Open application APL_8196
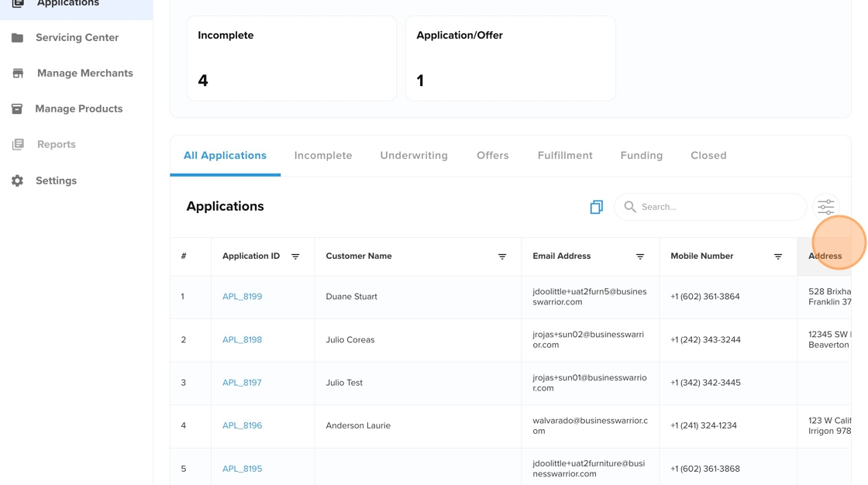This screenshot has height=485, width=868. click(x=243, y=426)
